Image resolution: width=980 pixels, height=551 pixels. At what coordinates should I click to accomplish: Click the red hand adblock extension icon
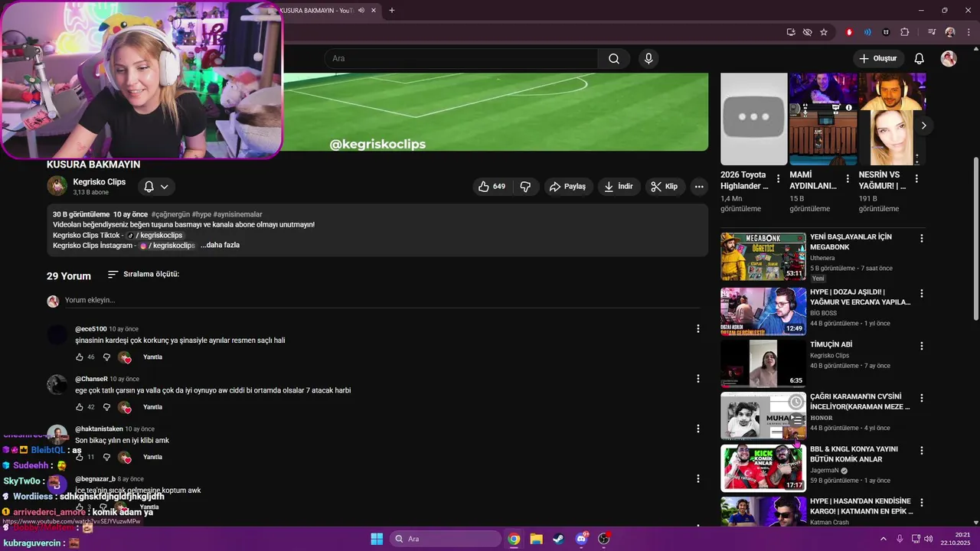(849, 32)
